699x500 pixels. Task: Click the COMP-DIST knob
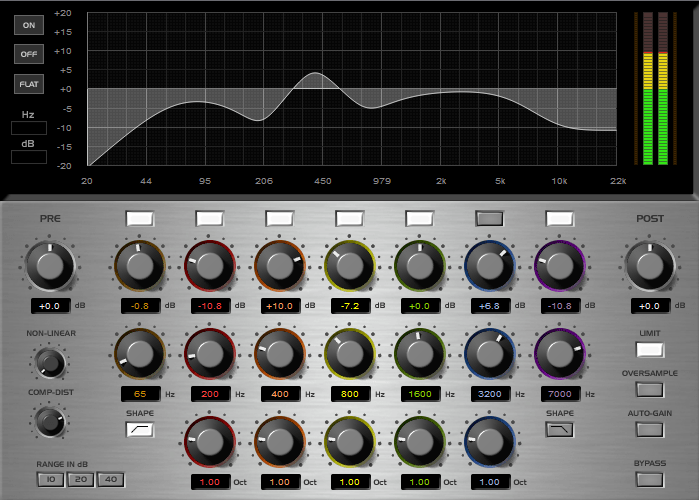pyautogui.click(x=48, y=422)
